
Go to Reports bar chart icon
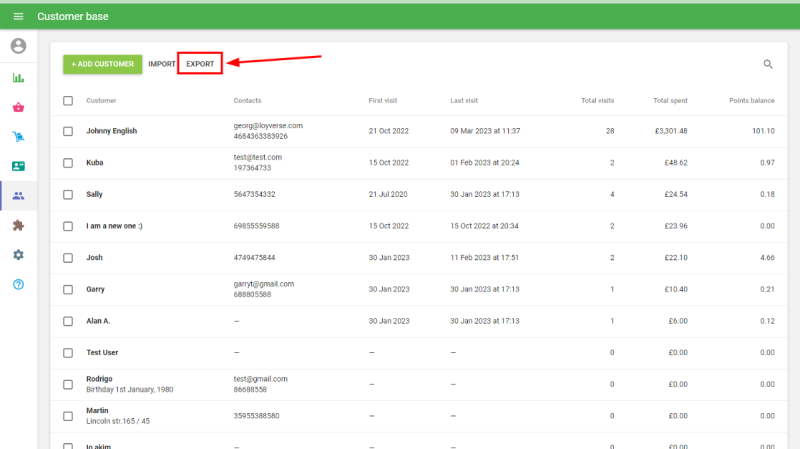[x=18, y=77]
